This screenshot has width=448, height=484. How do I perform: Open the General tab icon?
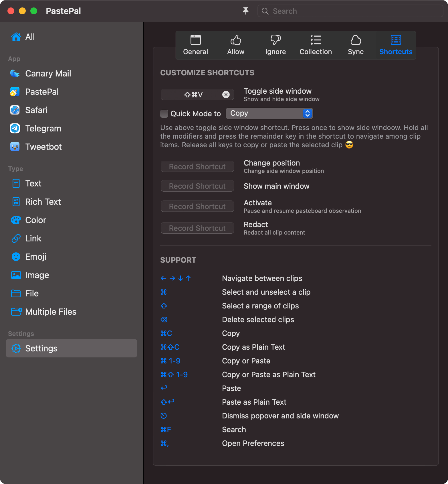pos(196,40)
